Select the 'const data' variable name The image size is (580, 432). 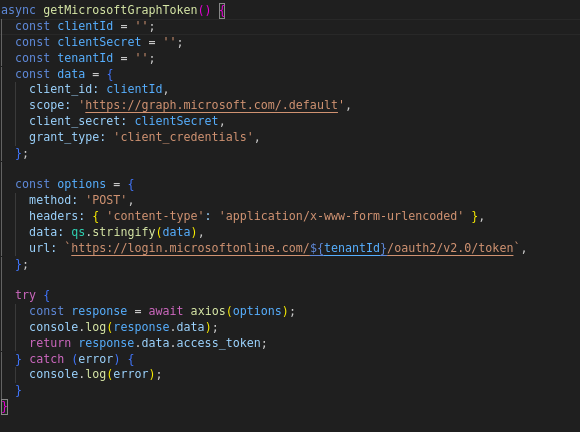71,74
